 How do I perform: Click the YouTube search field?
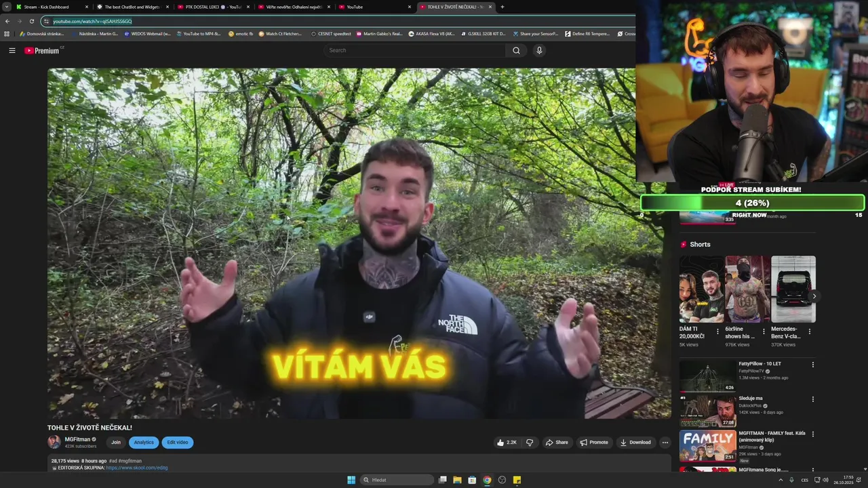tap(414, 50)
